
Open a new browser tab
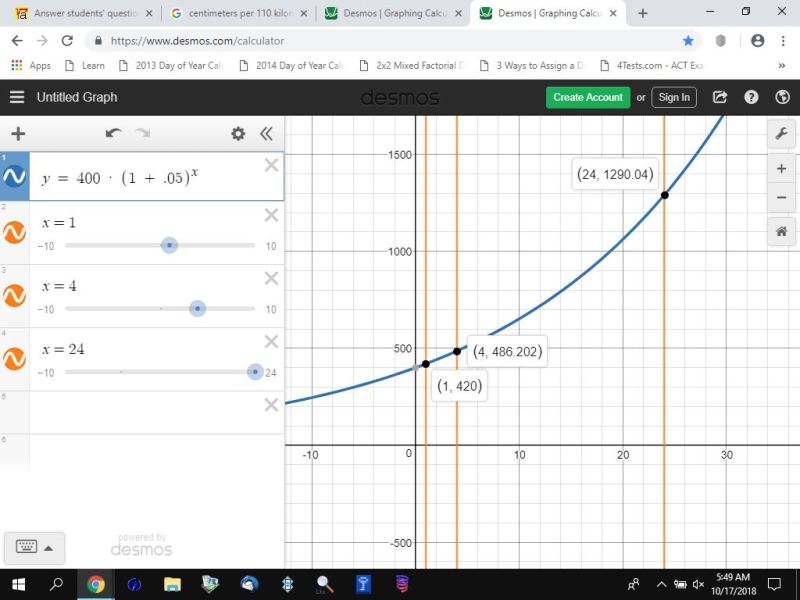point(643,13)
